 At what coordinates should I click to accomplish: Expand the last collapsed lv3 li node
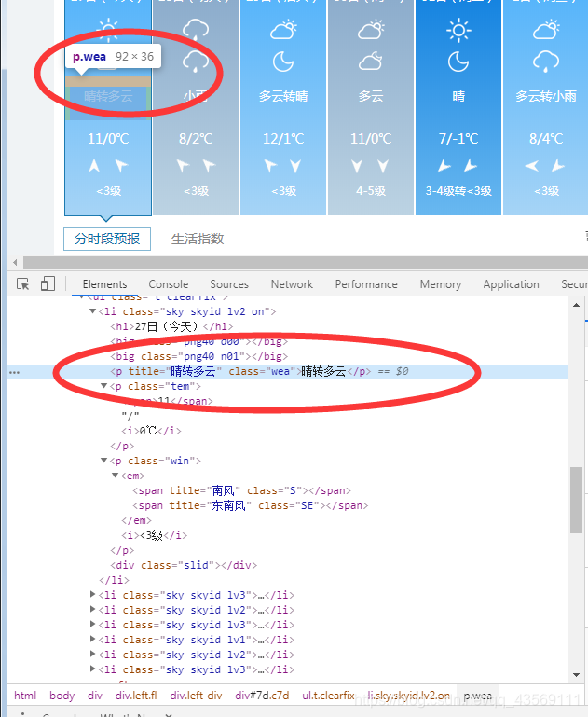pyautogui.click(x=93, y=669)
